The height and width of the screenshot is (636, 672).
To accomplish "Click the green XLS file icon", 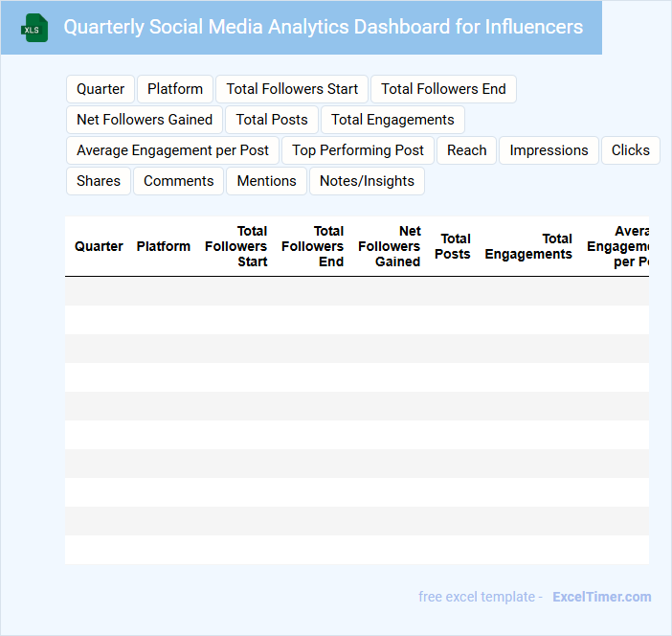I will point(34,28).
